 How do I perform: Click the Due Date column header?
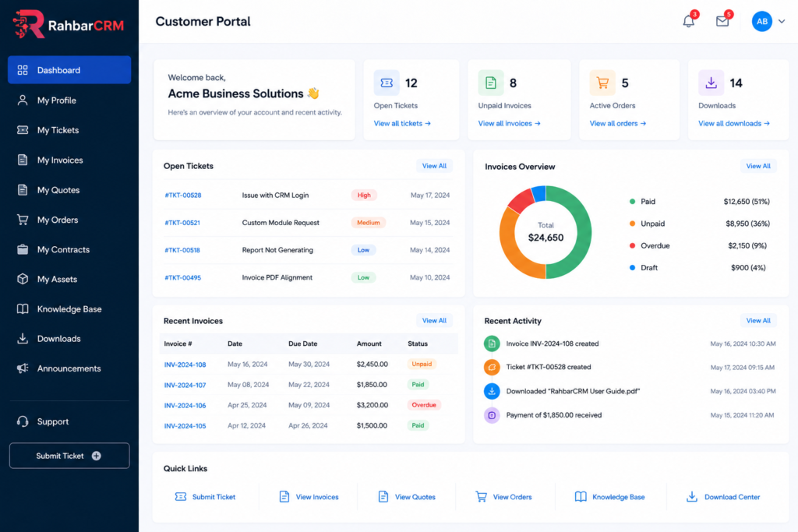pyautogui.click(x=303, y=344)
